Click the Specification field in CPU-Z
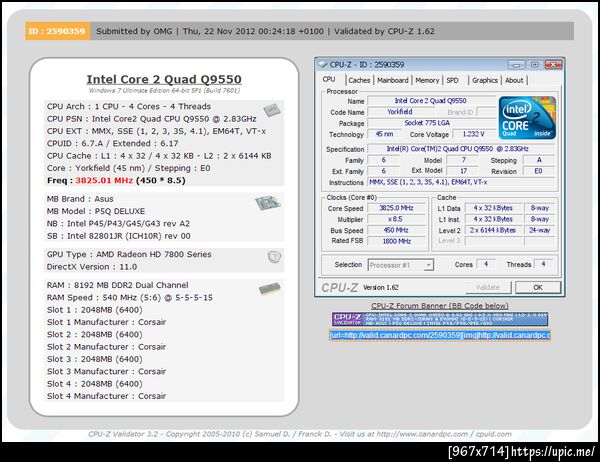This screenshot has width=600, height=462. tap(461, 149)
